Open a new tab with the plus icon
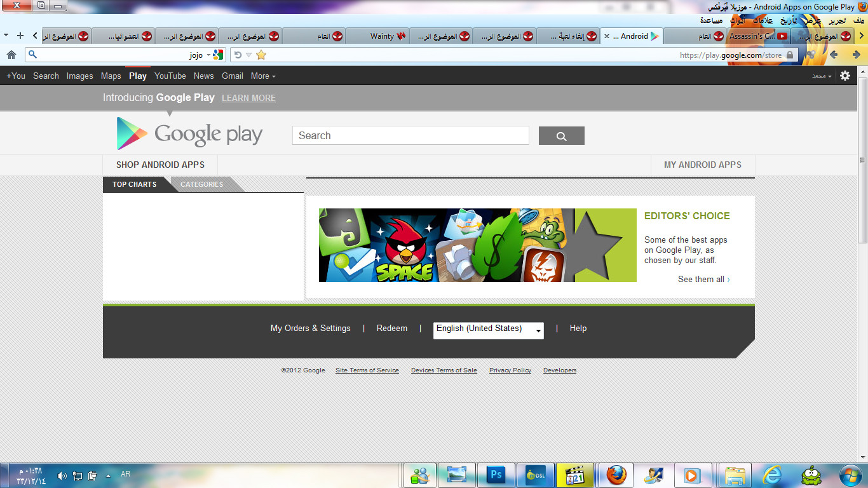Image resolution: width=868 pixels, height=488 pixels. [x=20, y=36]
